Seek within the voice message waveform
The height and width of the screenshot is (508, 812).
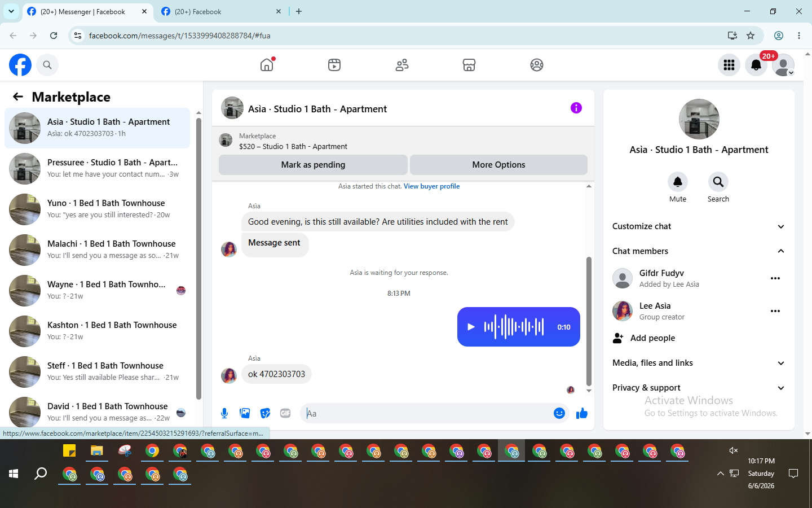pyautogui.click(x=514, y=327)
